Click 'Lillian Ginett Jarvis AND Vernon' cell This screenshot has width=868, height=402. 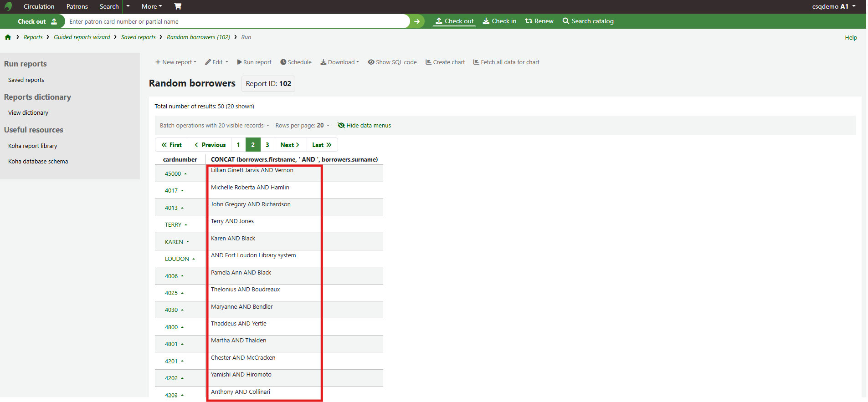pyautogui.click(x=294, y=173)
